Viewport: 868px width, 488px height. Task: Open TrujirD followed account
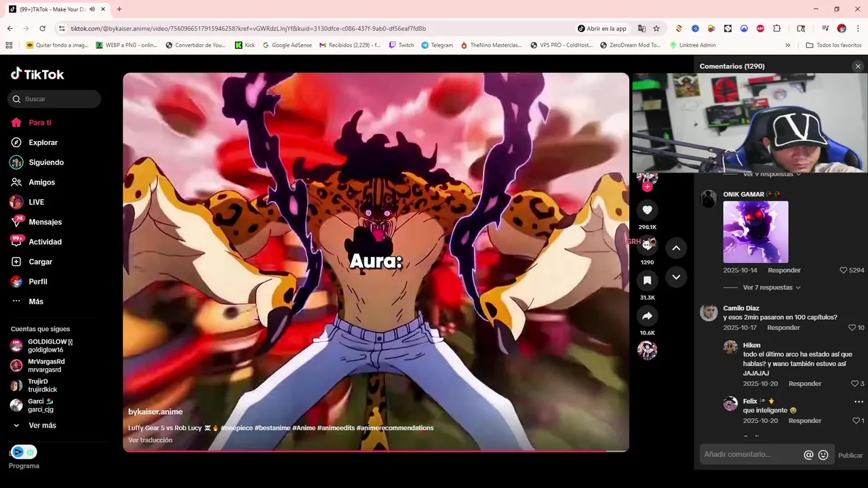[x=42, y=385]
